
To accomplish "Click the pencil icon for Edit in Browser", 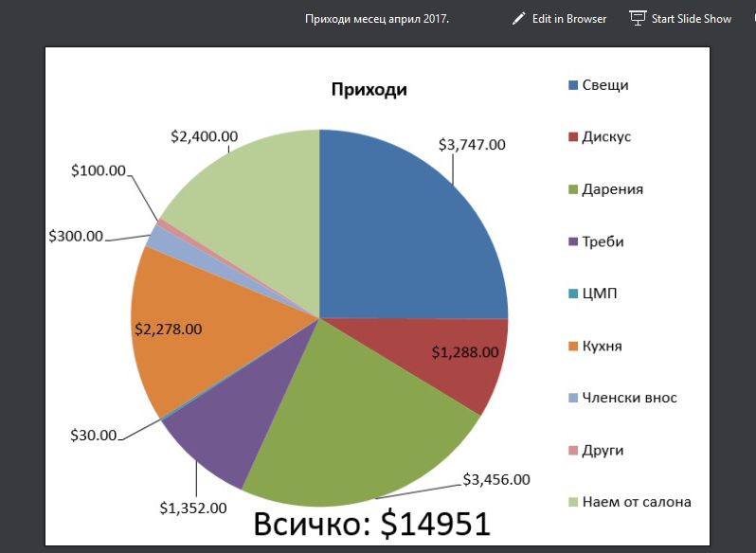I will click(518, 19).
